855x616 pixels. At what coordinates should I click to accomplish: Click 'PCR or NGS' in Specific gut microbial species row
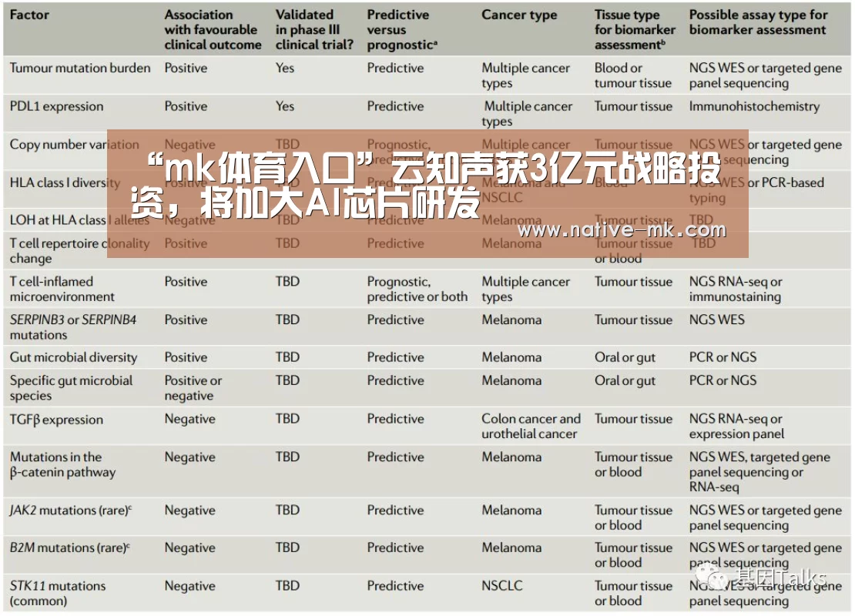pos(723,380)
